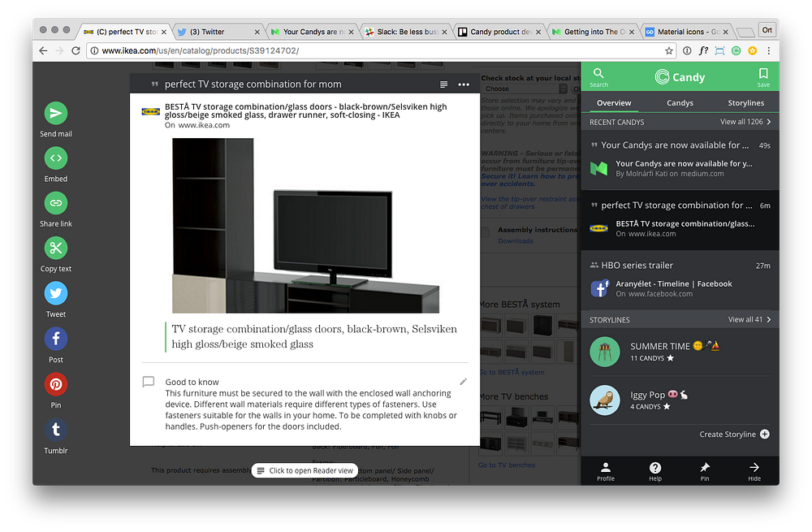Switch to the Candys tab
The height and width of the screenshot is (532, 812).
(x=680, y=103)
